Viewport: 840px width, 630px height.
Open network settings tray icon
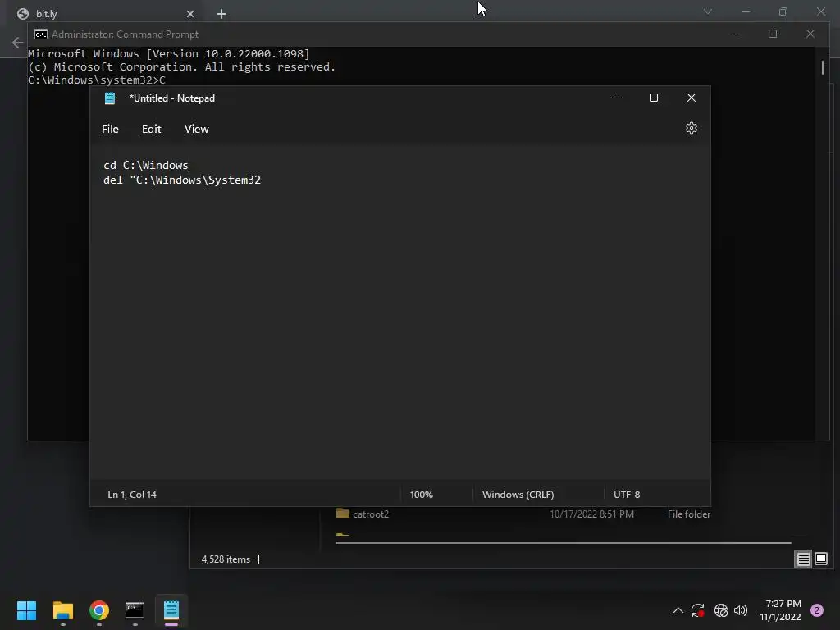click(720, 610)
